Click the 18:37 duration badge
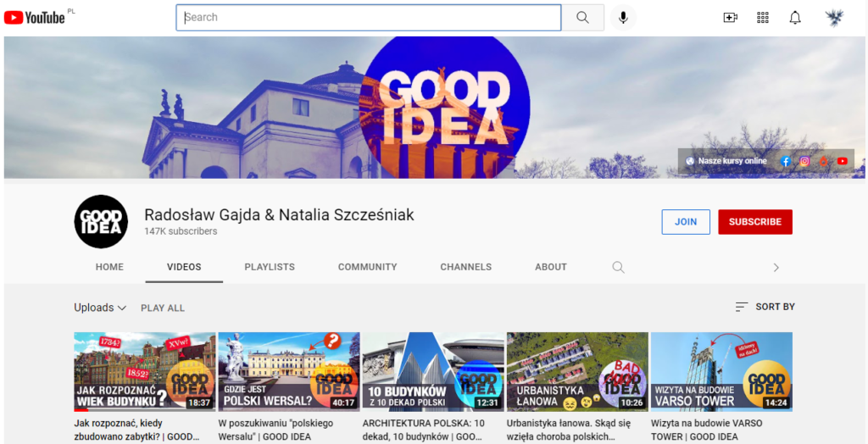 pyautogui.click(x=199, y=402)
